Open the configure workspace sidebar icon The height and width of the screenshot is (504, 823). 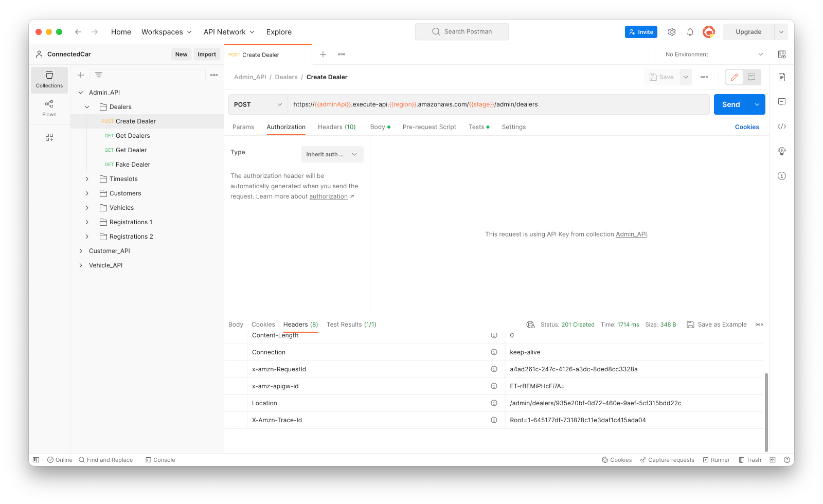(x=49, y=137)
